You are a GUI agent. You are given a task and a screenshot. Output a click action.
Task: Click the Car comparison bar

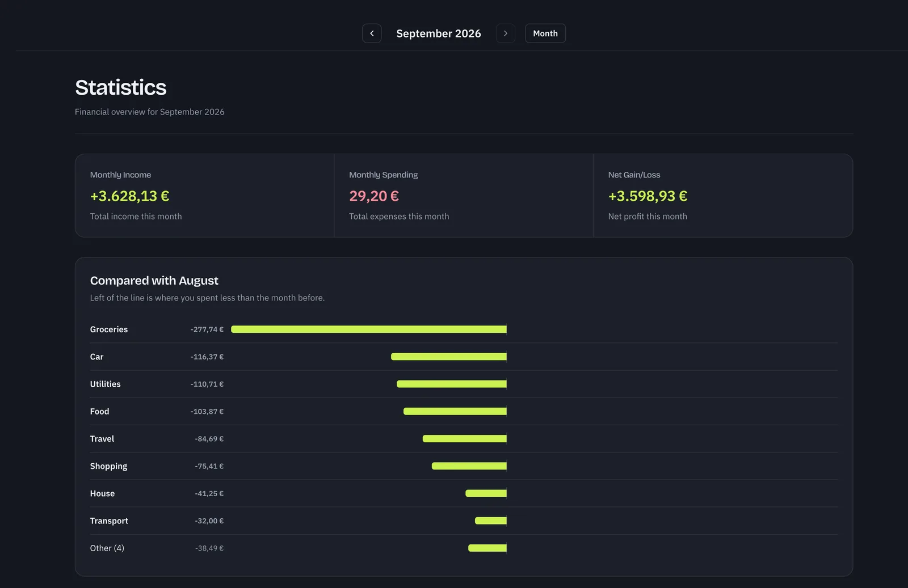point(449,357)
